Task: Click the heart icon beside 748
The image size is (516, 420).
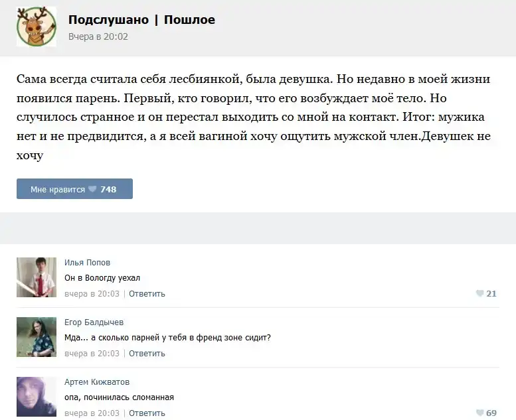Action: pyautogui.click(x=92, y=189)
